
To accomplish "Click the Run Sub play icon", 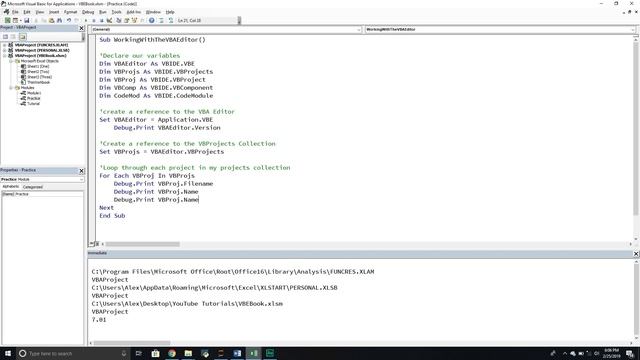I will (x=86, y=20).
